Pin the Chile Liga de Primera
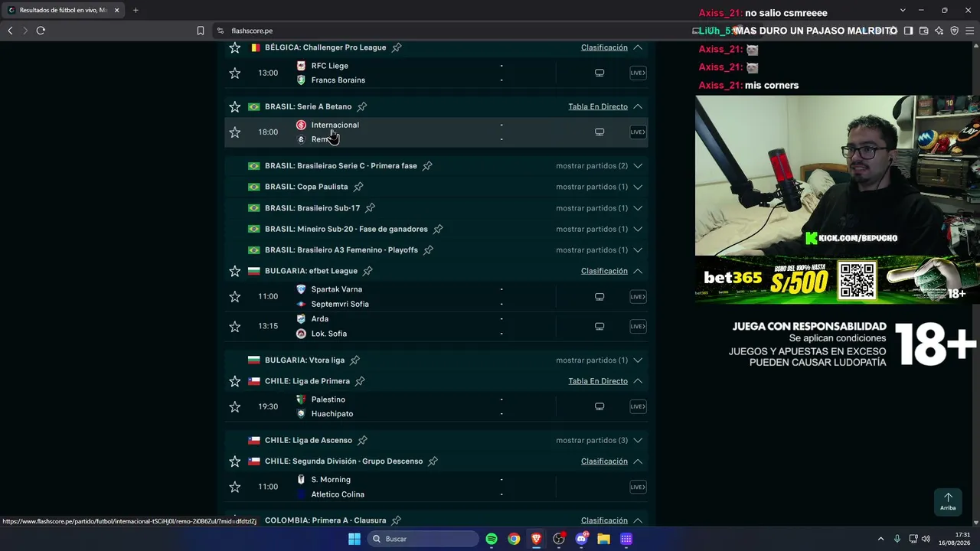 point(360,381)
